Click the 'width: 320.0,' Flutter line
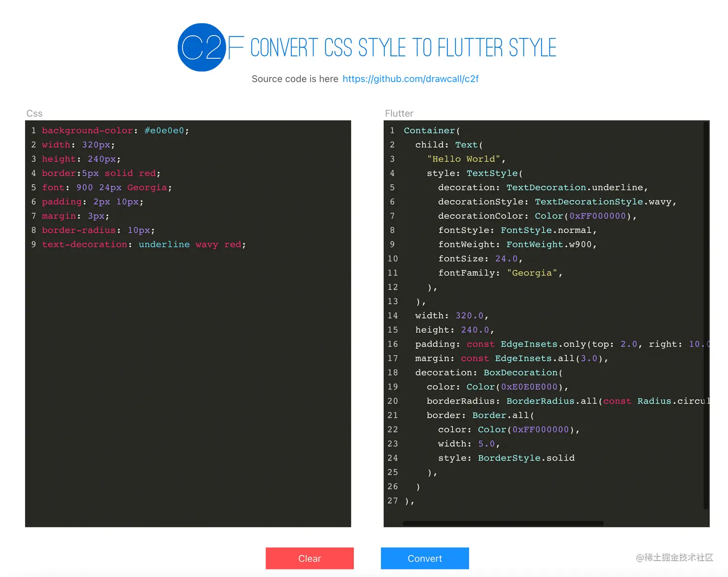This screenshot has height=577, width=728. click(x=452, y=316)
